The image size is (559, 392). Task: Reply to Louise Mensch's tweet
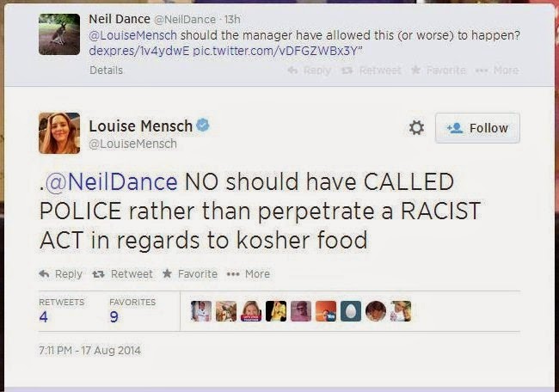tap(61, 274)
